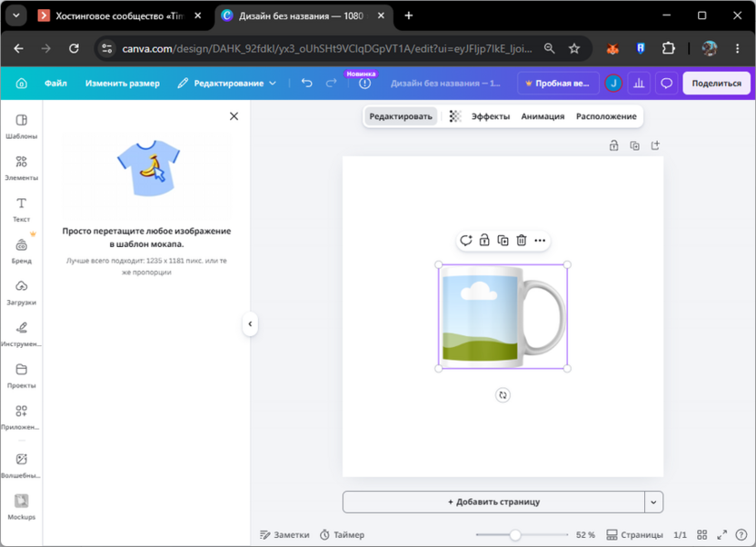This screenshot has height=547, width=756.
Task: Click the browser address bar
Action: [x=327, y=48]
